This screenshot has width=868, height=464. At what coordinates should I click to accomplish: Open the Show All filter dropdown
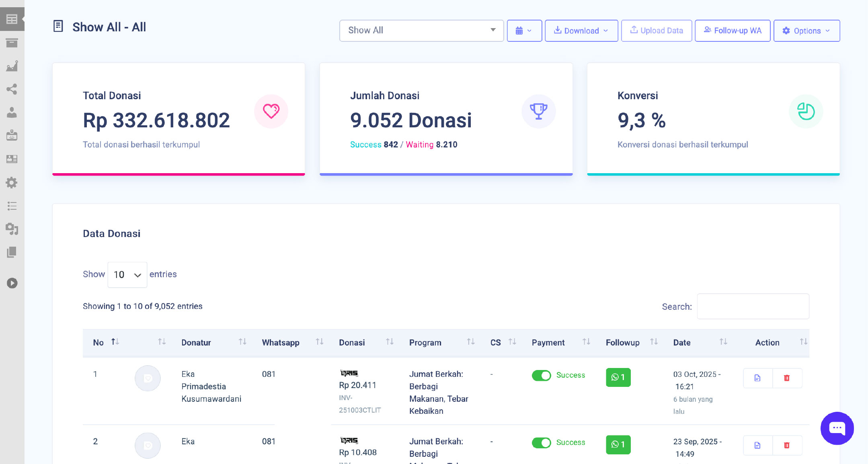tap(421, 31)
